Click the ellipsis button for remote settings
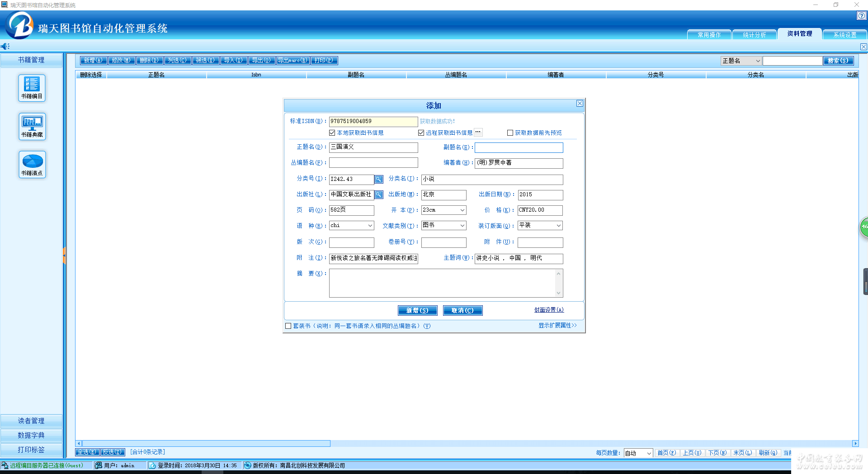868x474 pixels. pyautogui.click(x=478, y=133)
